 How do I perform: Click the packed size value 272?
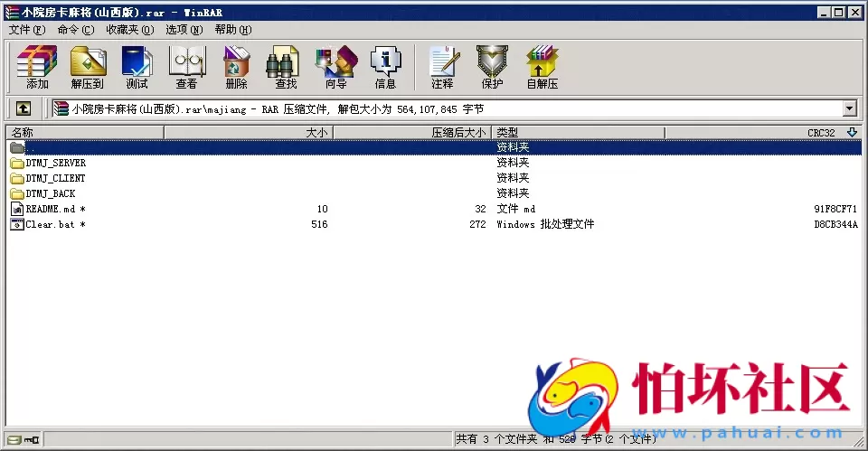pyautogui.click(x=477, y=224)
